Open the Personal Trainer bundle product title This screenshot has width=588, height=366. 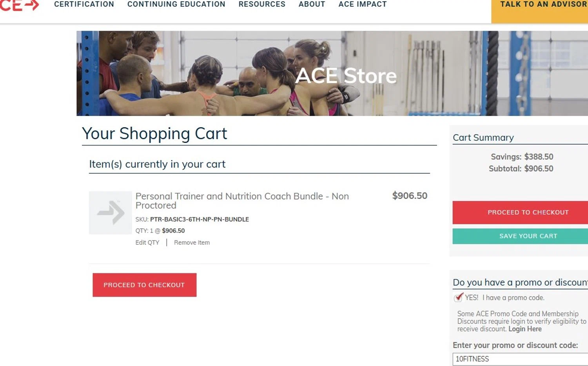(242, 200)
